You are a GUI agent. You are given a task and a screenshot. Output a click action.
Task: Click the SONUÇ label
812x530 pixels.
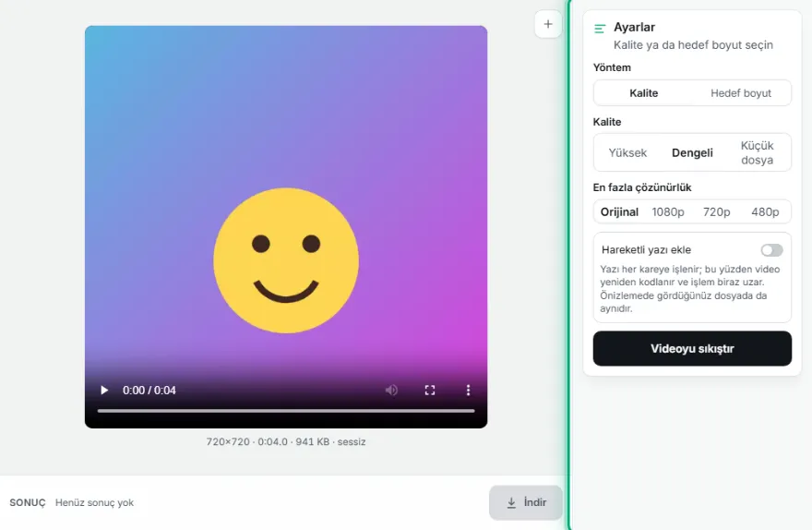(28, 502)
